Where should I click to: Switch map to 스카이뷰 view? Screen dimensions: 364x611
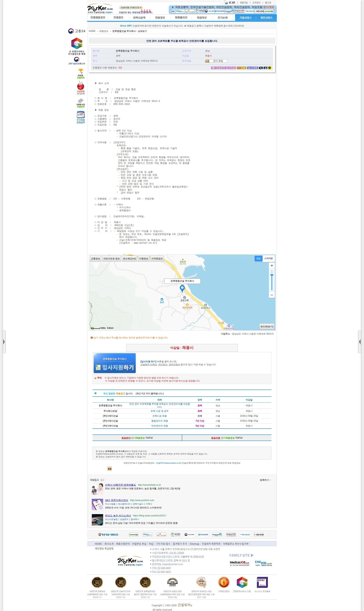coord(268,259)
